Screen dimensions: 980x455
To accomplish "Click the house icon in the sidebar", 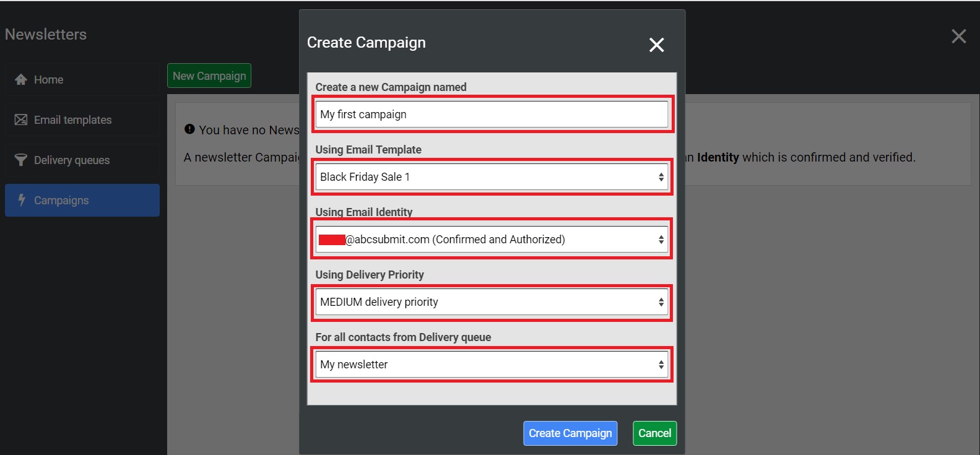I will point(21,80).
